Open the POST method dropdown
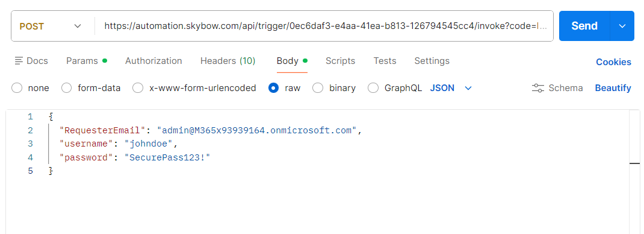This screenshot has height=234, width=644. point(50,26)
